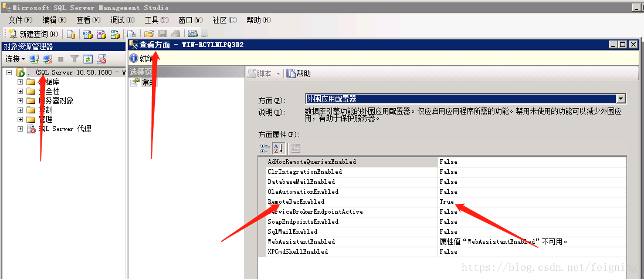Image resolution: width=644 pixels, height=279 pixels.
Task: Click the Stop square icon in Object Explorer
Action: [x=61, y=59]
